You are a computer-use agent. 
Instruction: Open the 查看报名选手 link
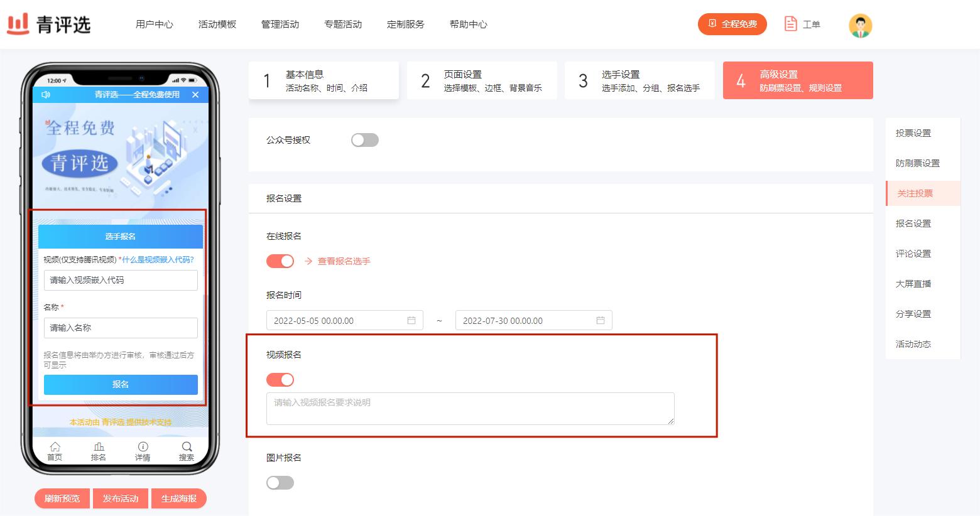(344, 261)
